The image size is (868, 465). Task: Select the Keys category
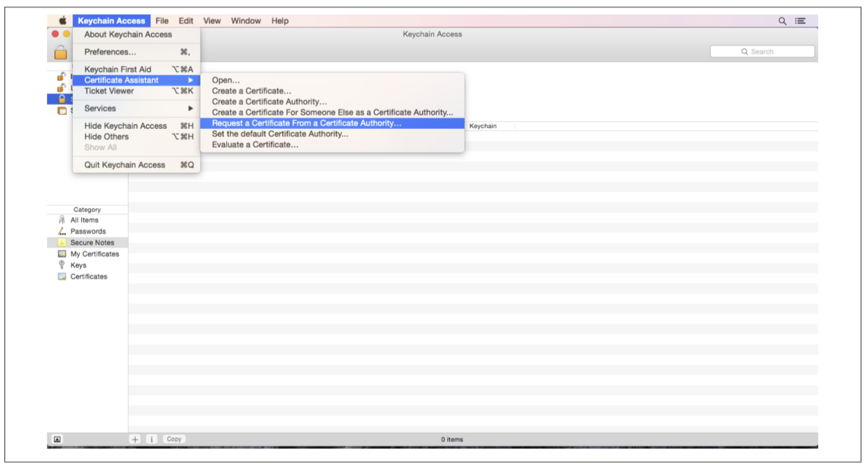(x=78, y=265)
